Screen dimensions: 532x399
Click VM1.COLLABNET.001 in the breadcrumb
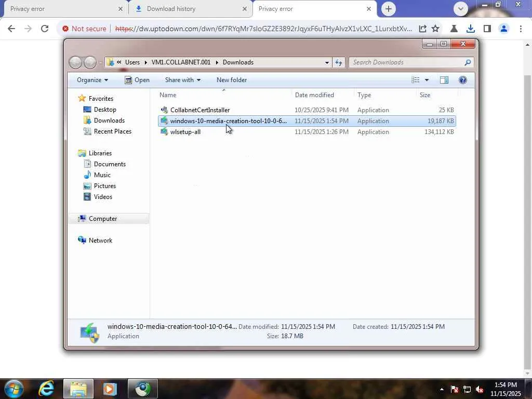[181, 62]
